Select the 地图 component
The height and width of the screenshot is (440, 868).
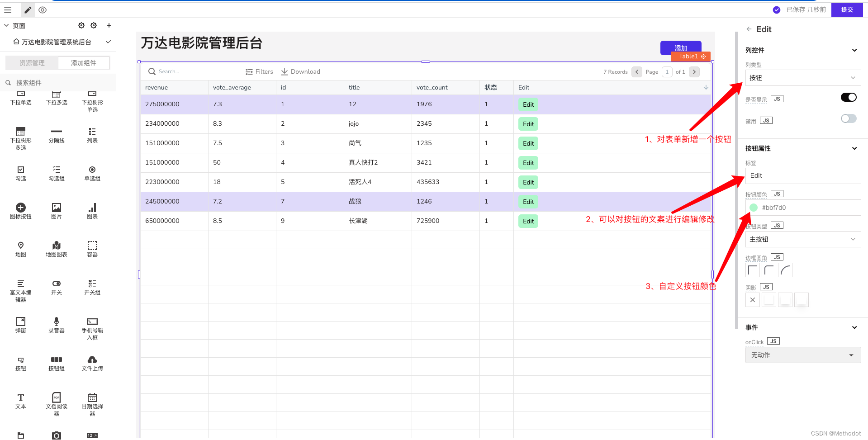21,250
